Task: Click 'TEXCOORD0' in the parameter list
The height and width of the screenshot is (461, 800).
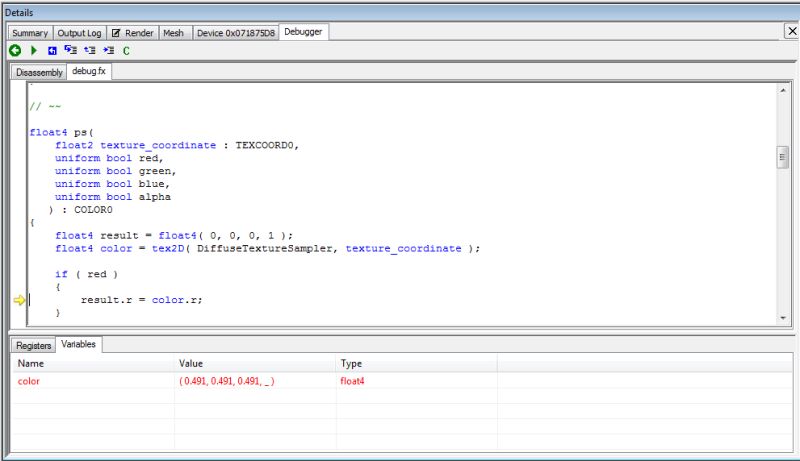Action: coord(267,145)
